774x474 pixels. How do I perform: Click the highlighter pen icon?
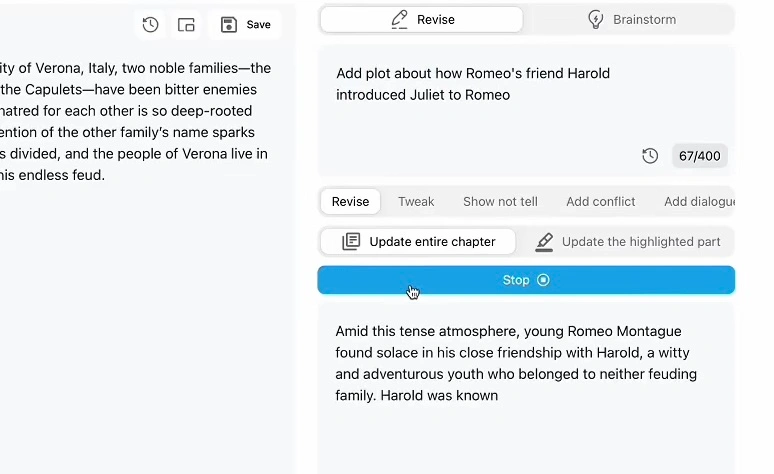544,241
